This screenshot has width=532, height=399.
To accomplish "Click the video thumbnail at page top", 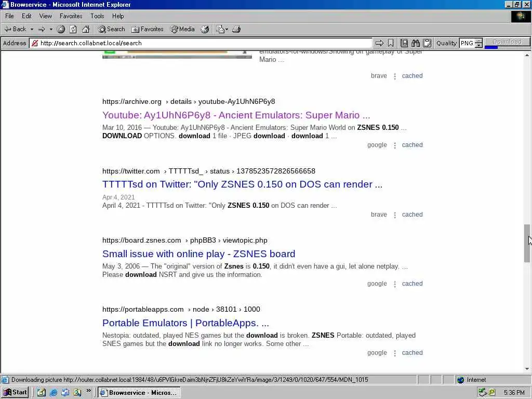I will (x=177, y=55).
